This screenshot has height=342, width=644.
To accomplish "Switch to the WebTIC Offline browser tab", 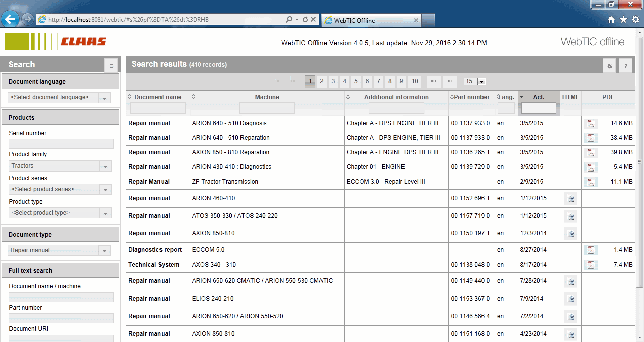I will coord(370,20).
